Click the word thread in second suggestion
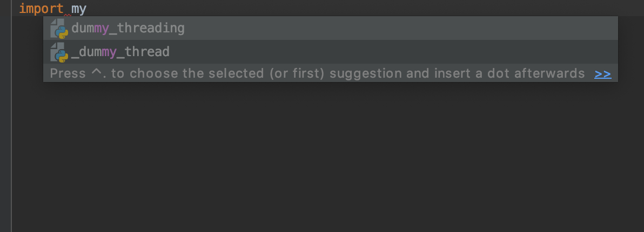The height and width of the screenshot is (232, 644). [x=147, y=52]
